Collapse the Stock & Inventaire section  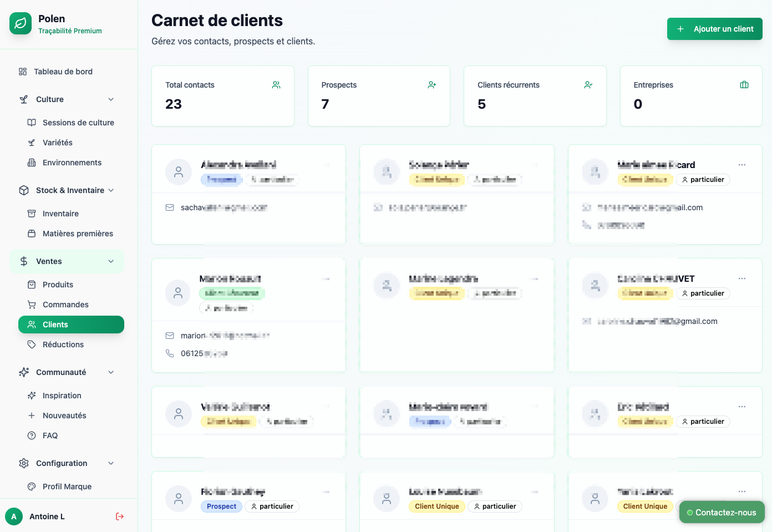point(111,190)
